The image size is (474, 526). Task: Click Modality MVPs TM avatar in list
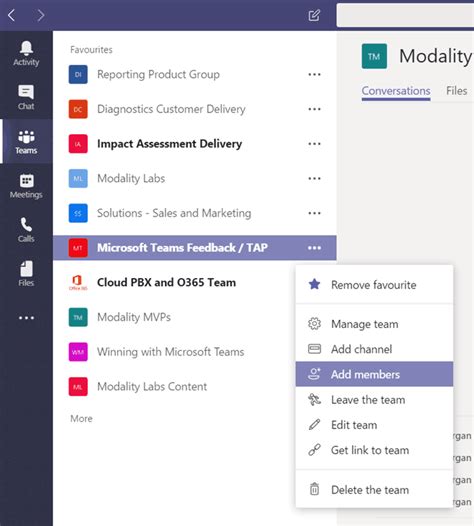coord(78,317)
